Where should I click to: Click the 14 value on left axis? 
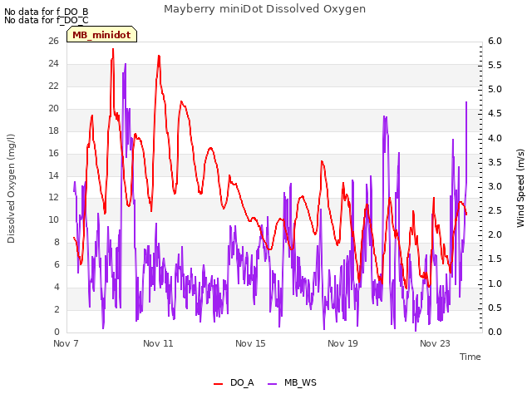[53, 175]
